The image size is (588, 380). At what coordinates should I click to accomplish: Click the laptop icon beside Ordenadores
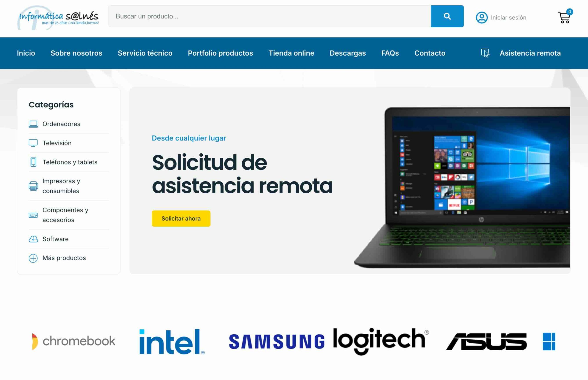(33, 124)
